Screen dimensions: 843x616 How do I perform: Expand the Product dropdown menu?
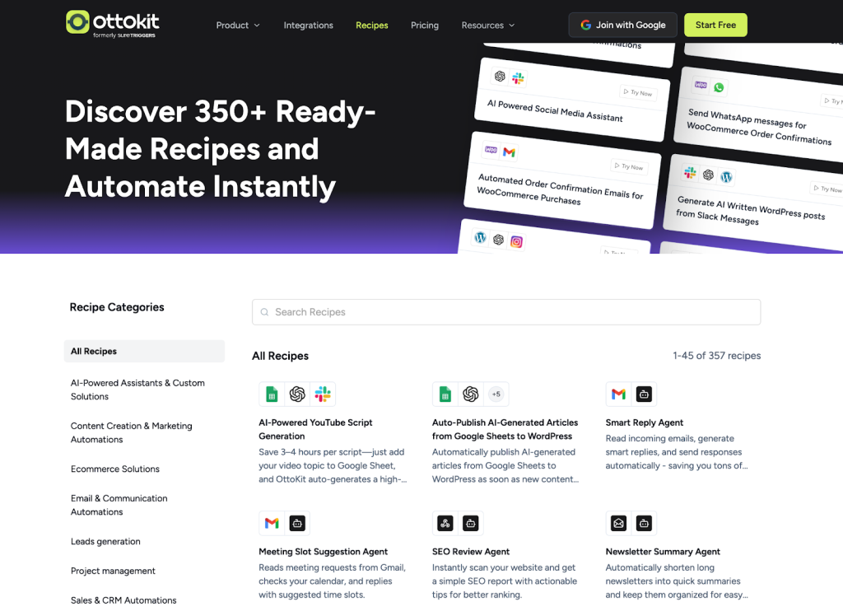238,26
